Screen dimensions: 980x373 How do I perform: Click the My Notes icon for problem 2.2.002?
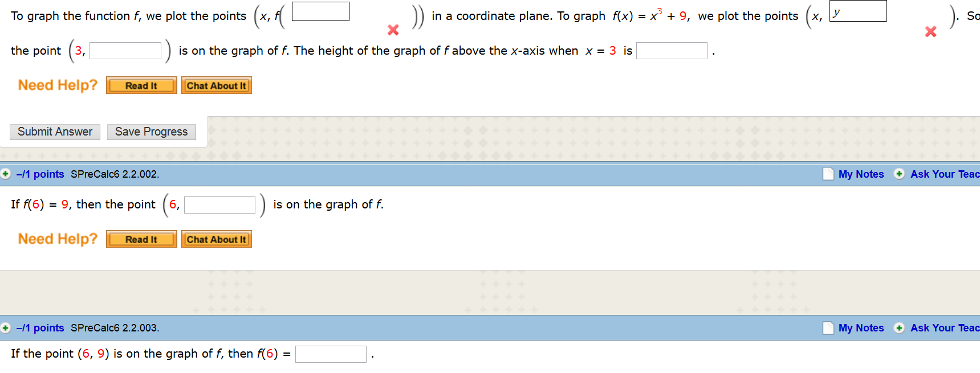click(x=828, y=174)
